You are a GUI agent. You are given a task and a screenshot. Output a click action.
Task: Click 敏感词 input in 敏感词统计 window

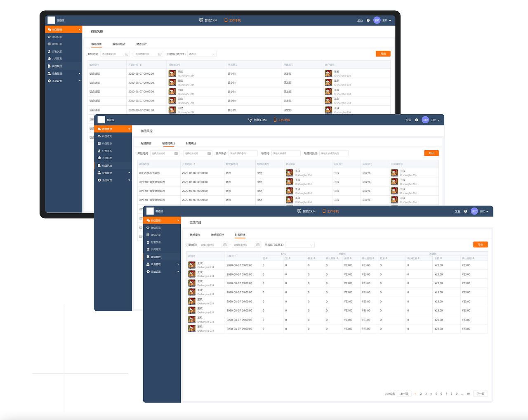[x=286, y=153]
